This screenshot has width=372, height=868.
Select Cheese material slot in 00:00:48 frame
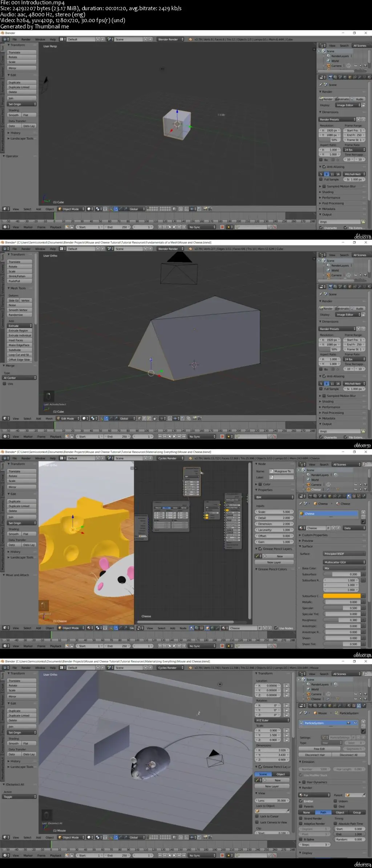329,514
